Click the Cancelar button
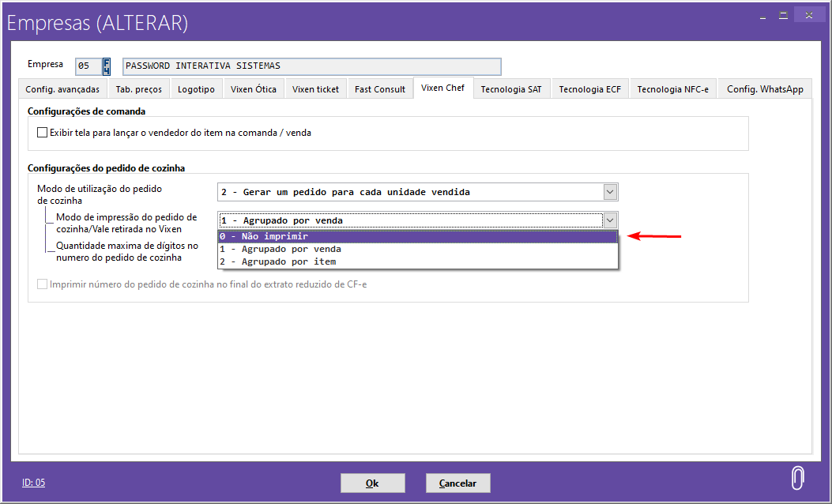 pos(457,483)
